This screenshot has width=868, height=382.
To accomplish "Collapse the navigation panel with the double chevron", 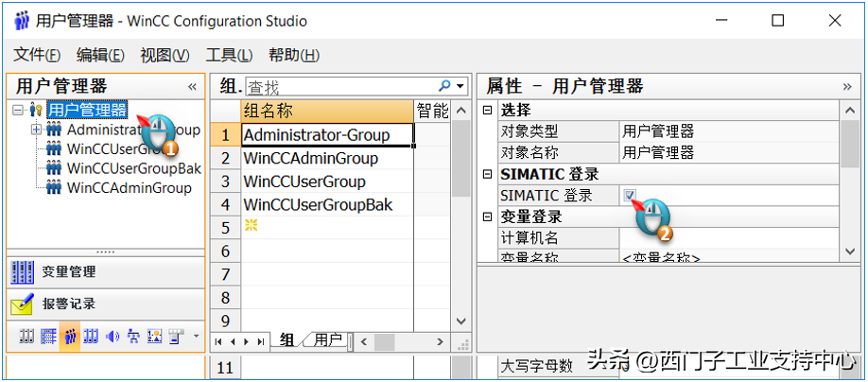I will pyautogui.click(x=193, y=86).
